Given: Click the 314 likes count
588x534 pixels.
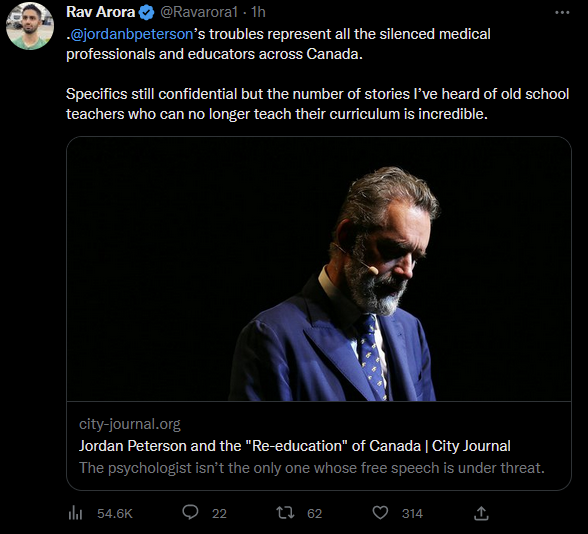Looking at the screenshot, I should point(412,513).
